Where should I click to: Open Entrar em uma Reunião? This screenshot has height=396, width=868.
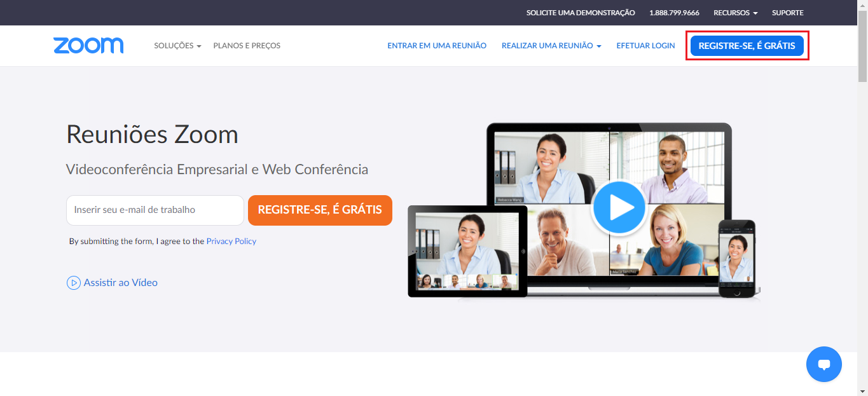click(437, 46)
